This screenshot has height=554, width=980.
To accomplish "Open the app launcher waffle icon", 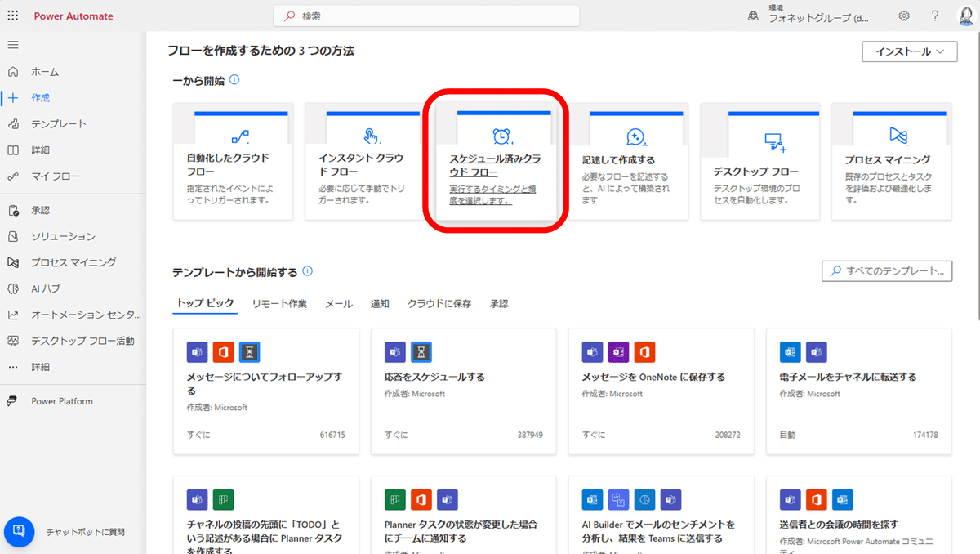I will pyautogui.click(x=13, y=16).
